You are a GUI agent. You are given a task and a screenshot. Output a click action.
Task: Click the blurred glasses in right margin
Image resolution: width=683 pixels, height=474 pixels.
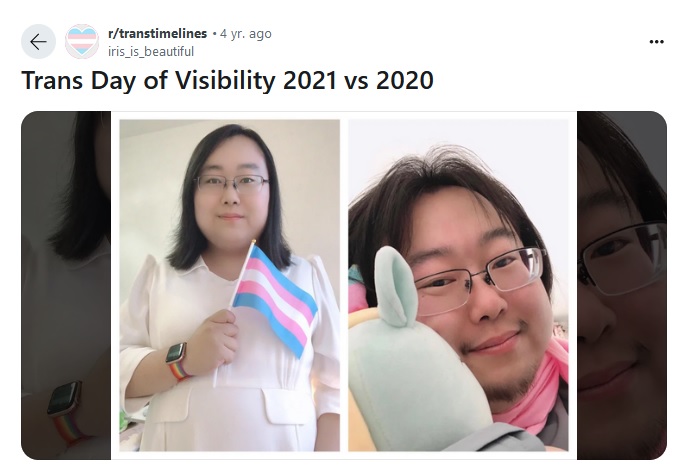point(622,258)
